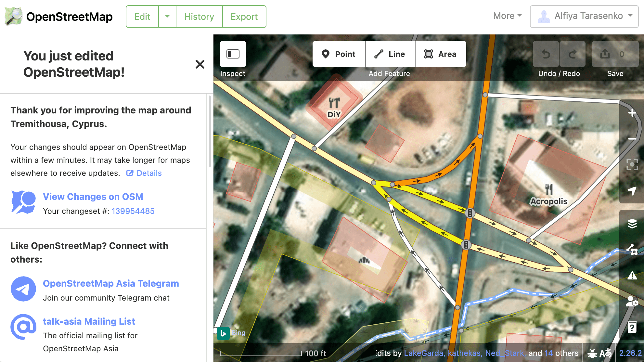Viewport: 644px width, 362px height.
Task: Open the Details link
Action: click(144, 173)
